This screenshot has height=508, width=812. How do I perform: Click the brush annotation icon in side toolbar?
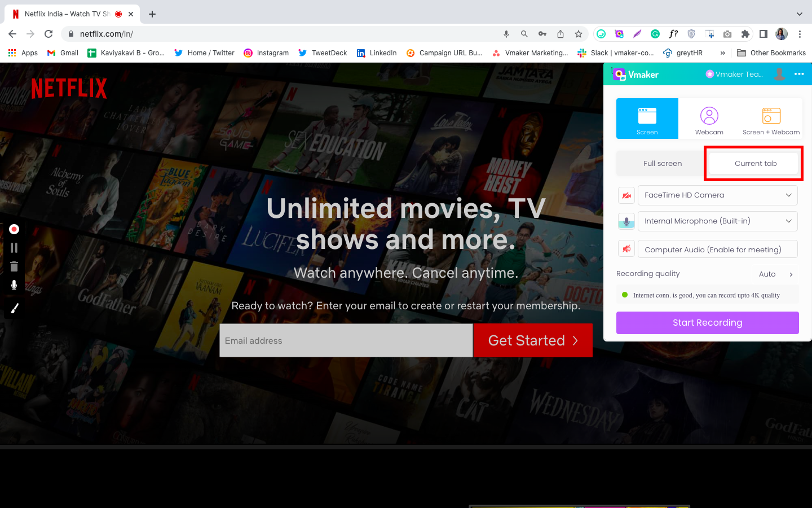click(x=14, y=308)
